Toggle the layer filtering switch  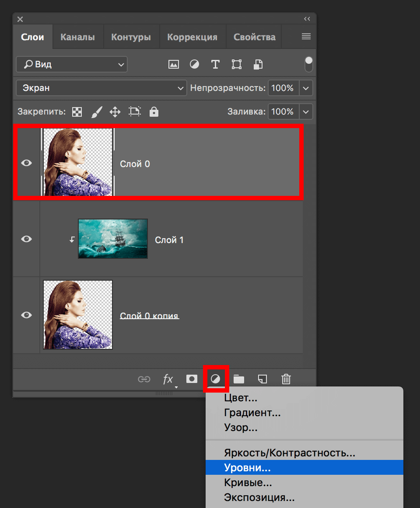point(309,64)
